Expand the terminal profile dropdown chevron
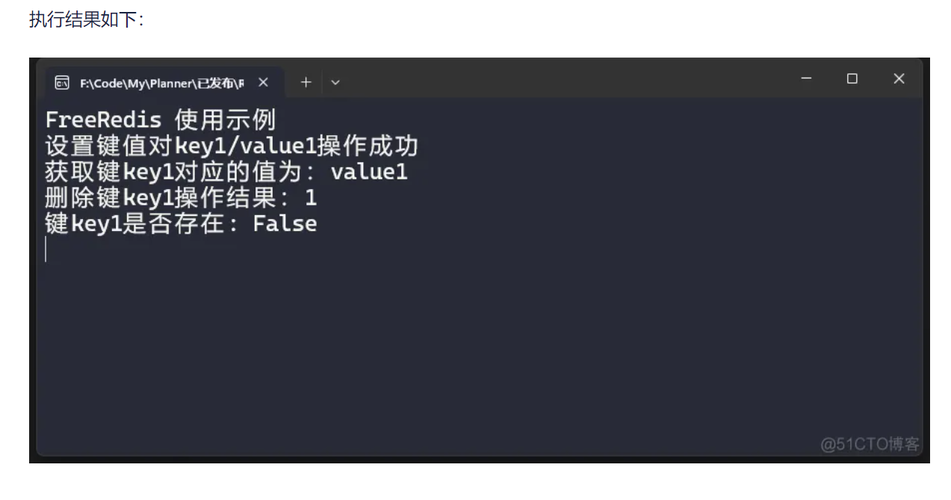Viewport: 951px width, 500px height. (335, 83)
